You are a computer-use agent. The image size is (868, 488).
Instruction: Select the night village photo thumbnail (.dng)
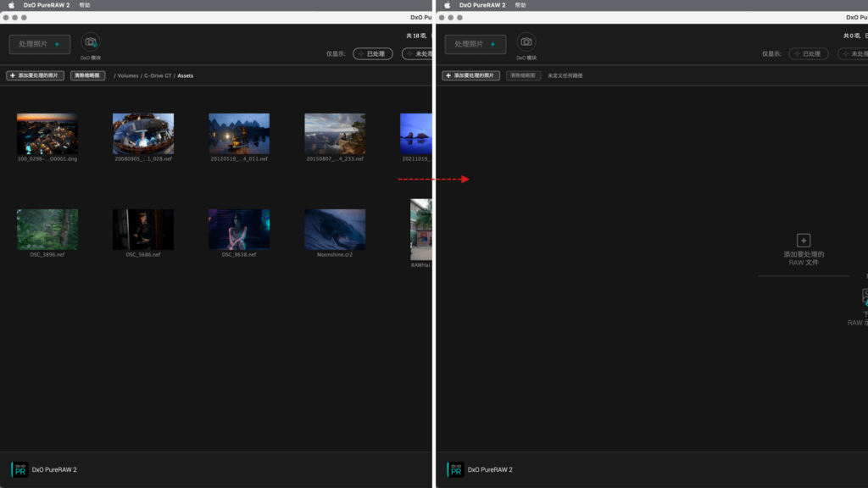(47, 134)
